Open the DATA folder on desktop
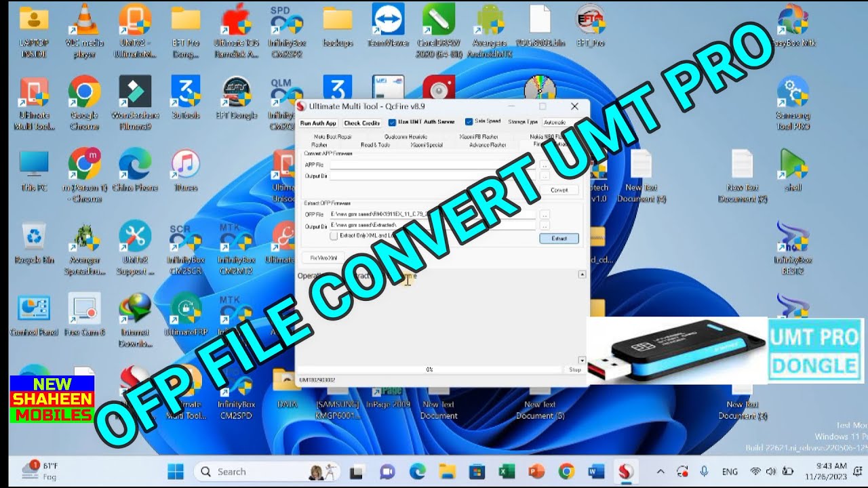 (288, 388)
